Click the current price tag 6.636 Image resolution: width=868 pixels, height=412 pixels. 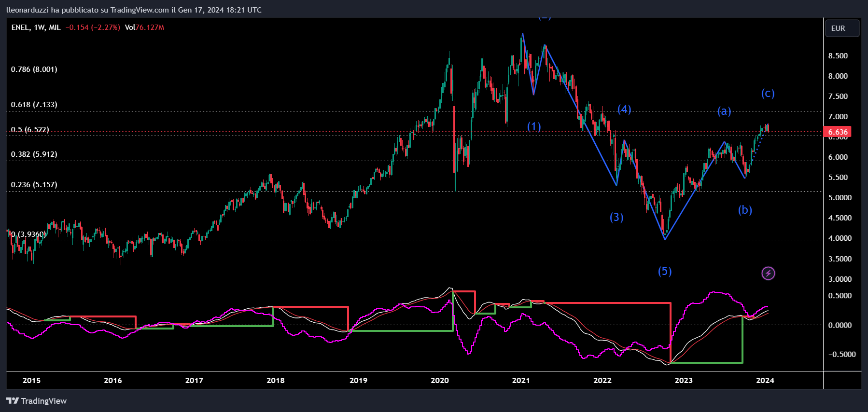click(838, 132)
